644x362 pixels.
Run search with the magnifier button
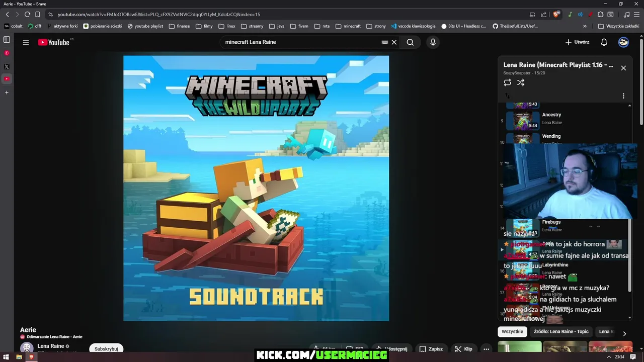pos(410,42)
